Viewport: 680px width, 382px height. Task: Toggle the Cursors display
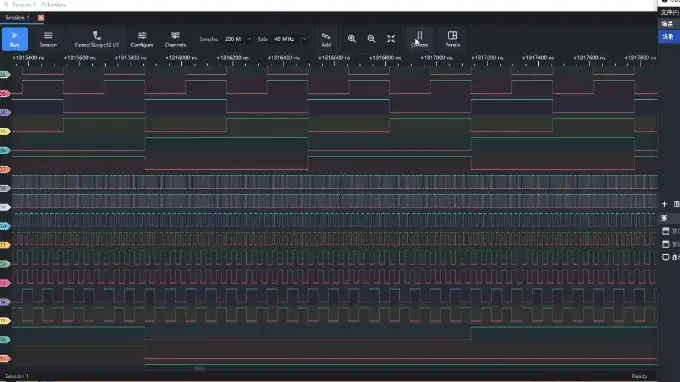click(x=419, y=39)
